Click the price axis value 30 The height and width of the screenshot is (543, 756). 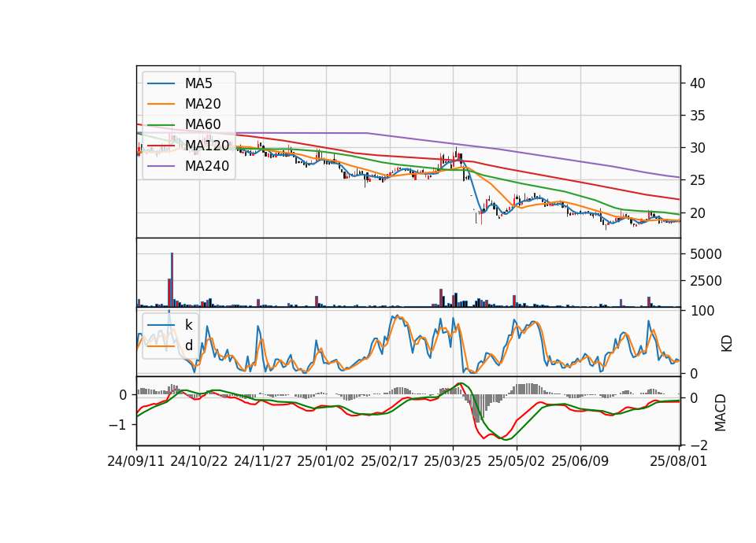698,148
